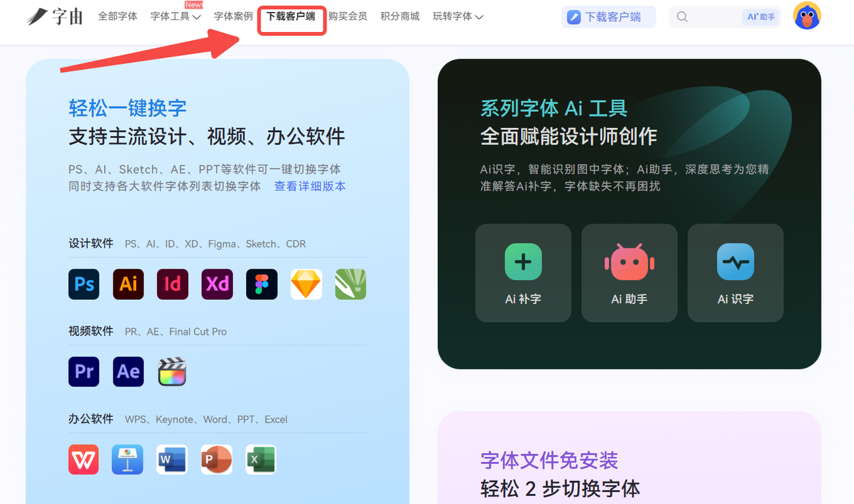Open the Ai 助手 robot card
This screenshot has width=854, height=504.
point(629,273)
